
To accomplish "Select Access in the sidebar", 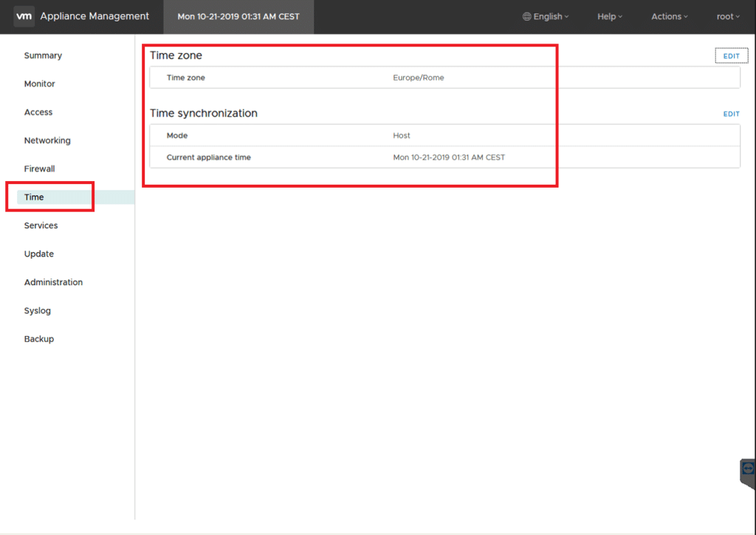I will 38,112.
